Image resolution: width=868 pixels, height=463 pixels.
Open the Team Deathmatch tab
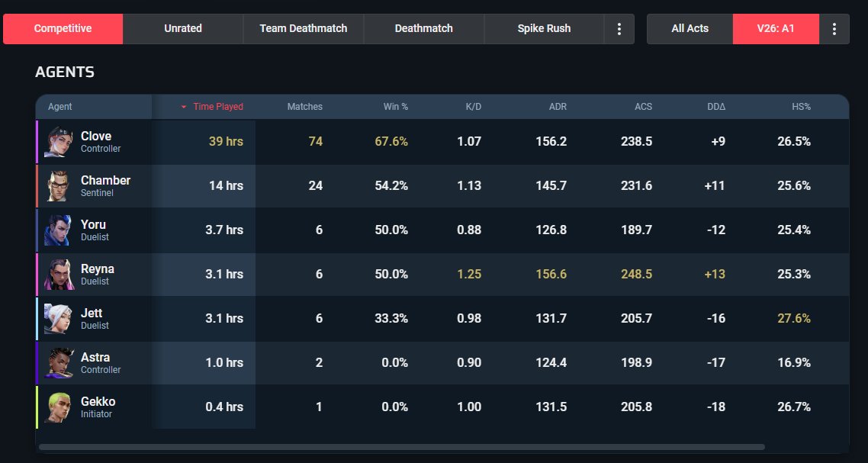click(x=304, y=29)
